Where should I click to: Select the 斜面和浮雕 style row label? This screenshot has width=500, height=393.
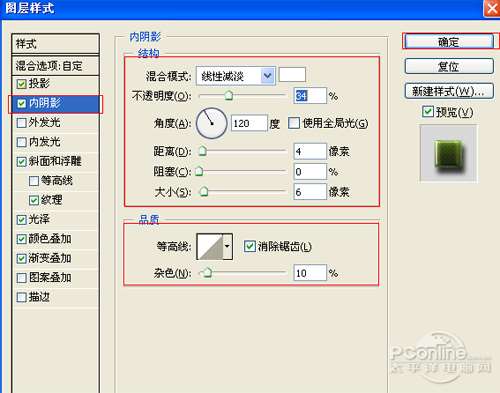(x=55, y=161)
